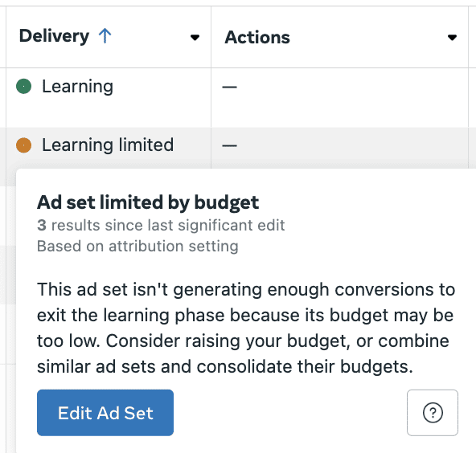
Task: Click the bold number 3 in results line
Action: (x=42, y=225)
